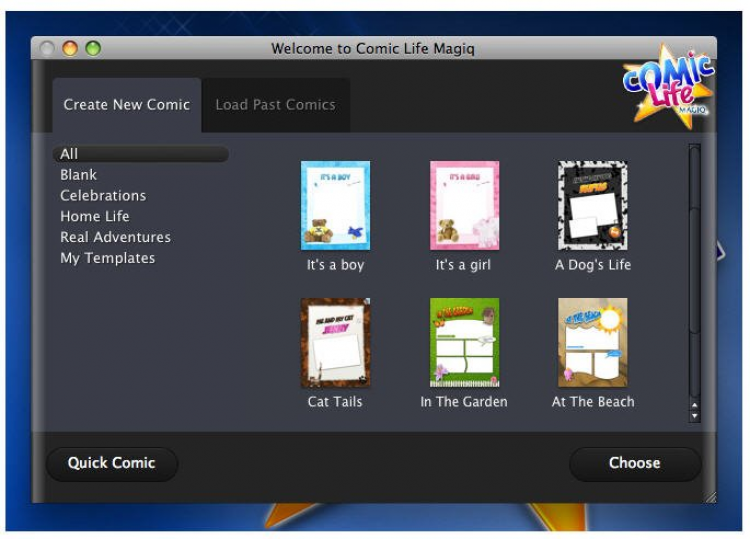The height and width of the screenshot is (539, 750).
Task: Choose the Cat Tails template thumbnail
Action: pos(335,343)
